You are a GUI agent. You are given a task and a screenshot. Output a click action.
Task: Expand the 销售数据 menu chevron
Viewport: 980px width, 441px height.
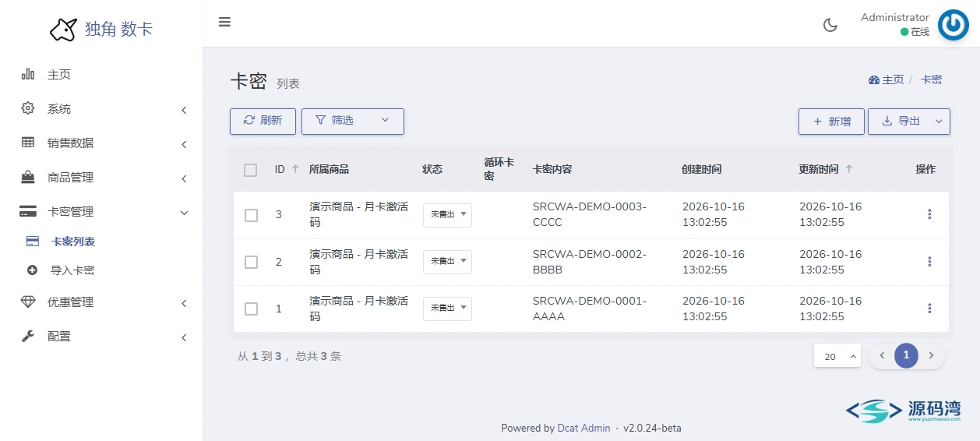(x=184, y=144)
